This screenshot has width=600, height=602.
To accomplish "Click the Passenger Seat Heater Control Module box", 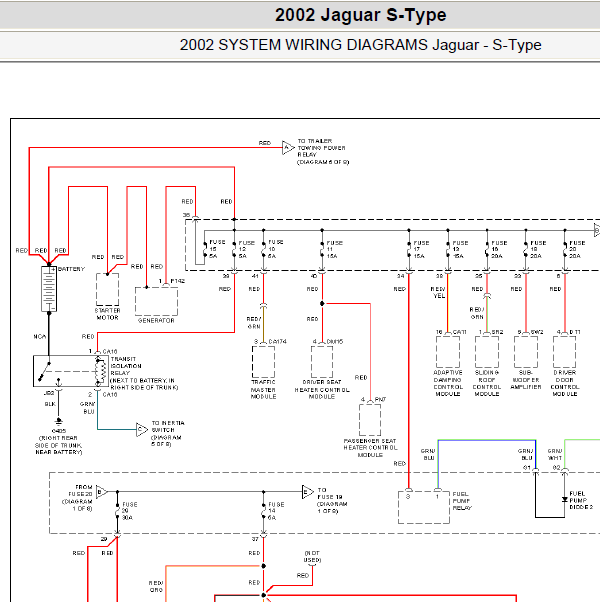I will coord(370,420).
